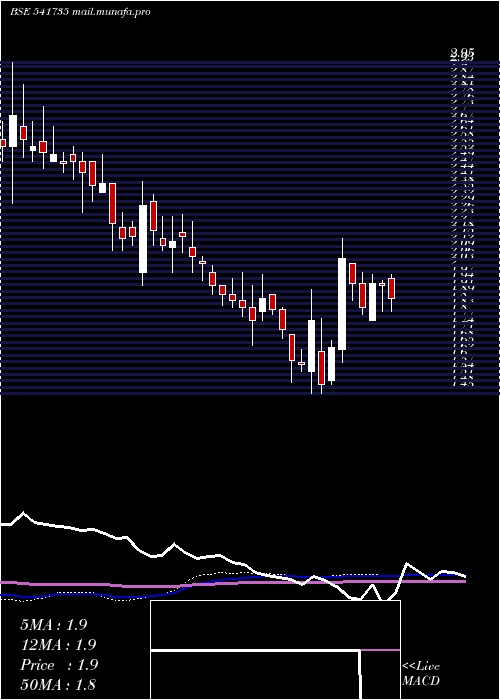
Task: Click the 'BSE 541735 mail.munafa.pro' title text
Action: 80,12
